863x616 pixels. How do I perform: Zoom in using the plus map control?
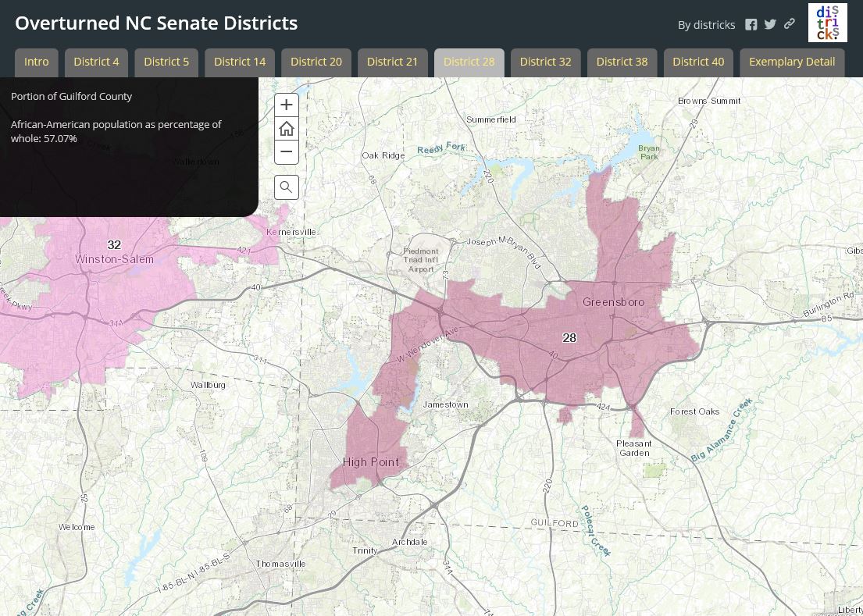(x=286, y=105)
